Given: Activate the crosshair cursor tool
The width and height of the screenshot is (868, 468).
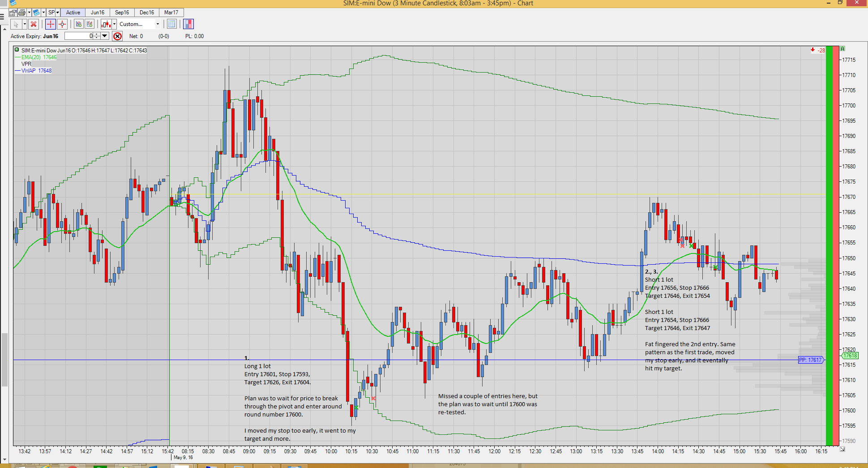Looking at the screenshot, I should (51, 24).
